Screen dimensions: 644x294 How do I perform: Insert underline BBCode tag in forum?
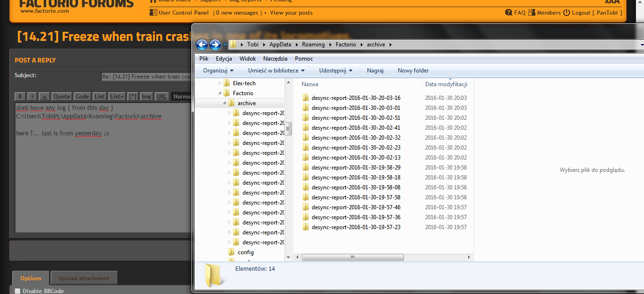pyautogui.click(x=44, y=96)
